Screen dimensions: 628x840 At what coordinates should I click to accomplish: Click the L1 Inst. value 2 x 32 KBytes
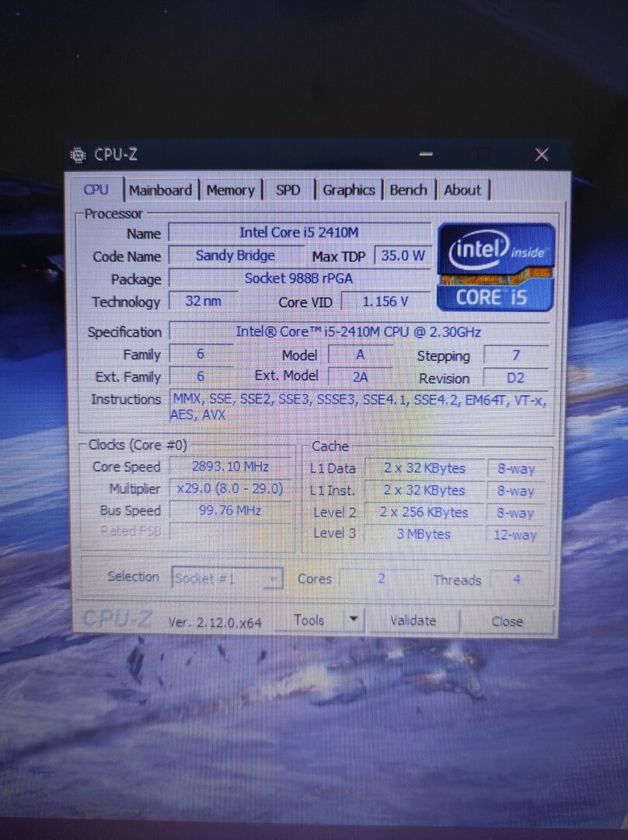(424, 490)
